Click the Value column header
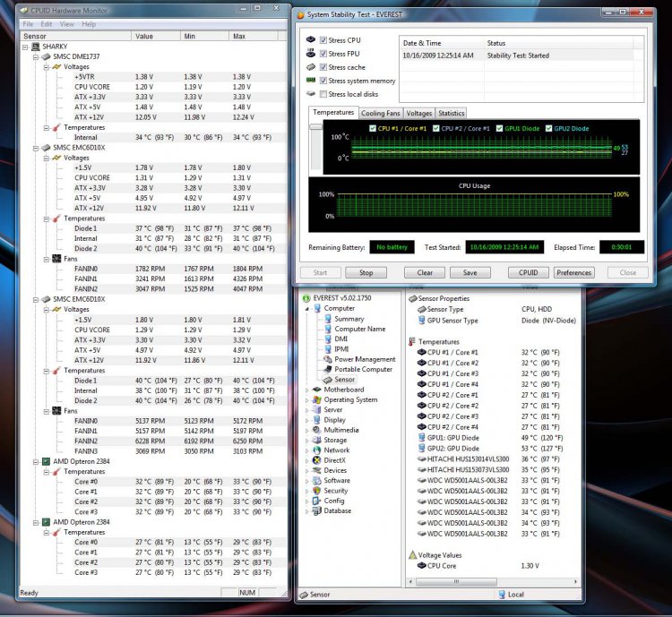This screenshot has width=672, height=617. [x=156, y=37]
